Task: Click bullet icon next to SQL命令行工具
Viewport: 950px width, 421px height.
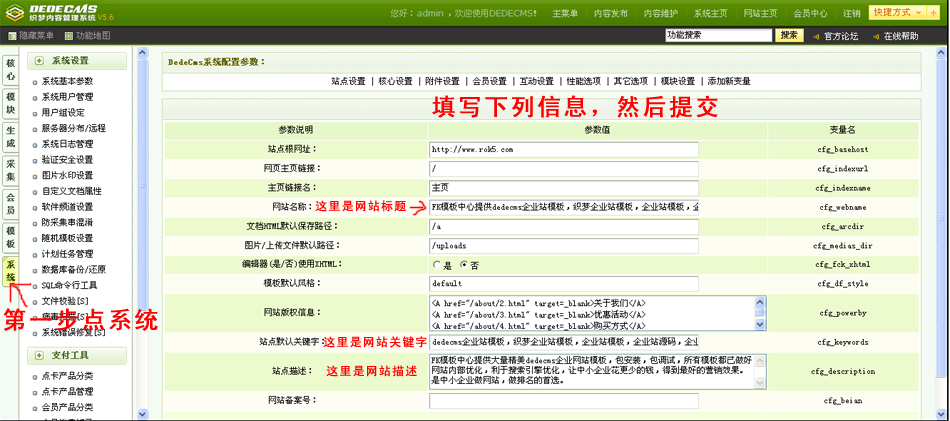Action: pyautogui.click(x=35, y=285)
